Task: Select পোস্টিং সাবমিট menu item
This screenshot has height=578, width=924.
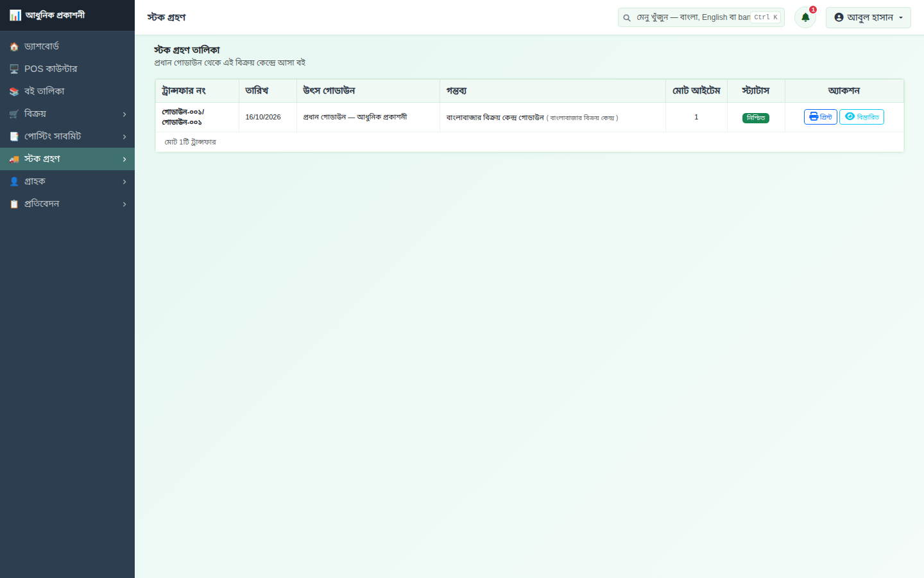Action: pos(67,136)
